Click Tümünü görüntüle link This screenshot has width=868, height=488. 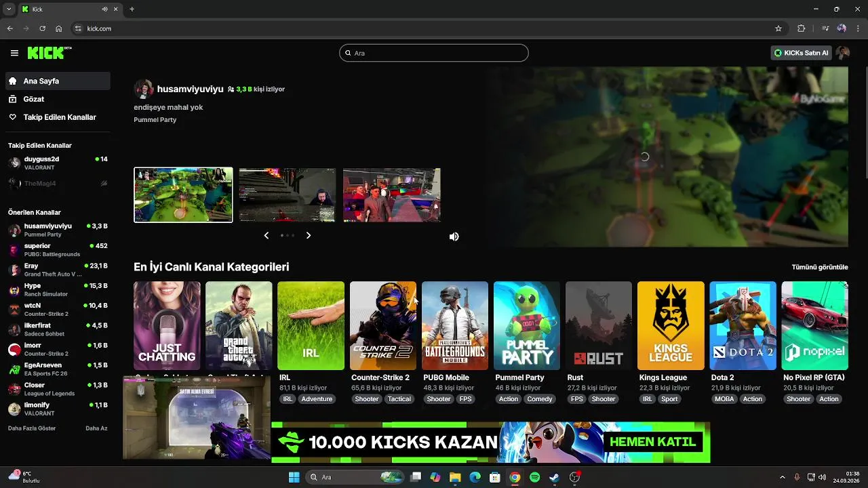click(x=820, y=267)
